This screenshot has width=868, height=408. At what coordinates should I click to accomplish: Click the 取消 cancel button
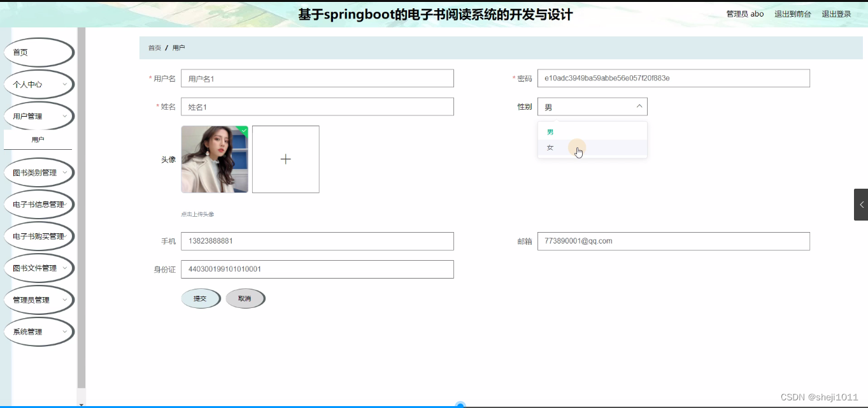click(246, 298)
